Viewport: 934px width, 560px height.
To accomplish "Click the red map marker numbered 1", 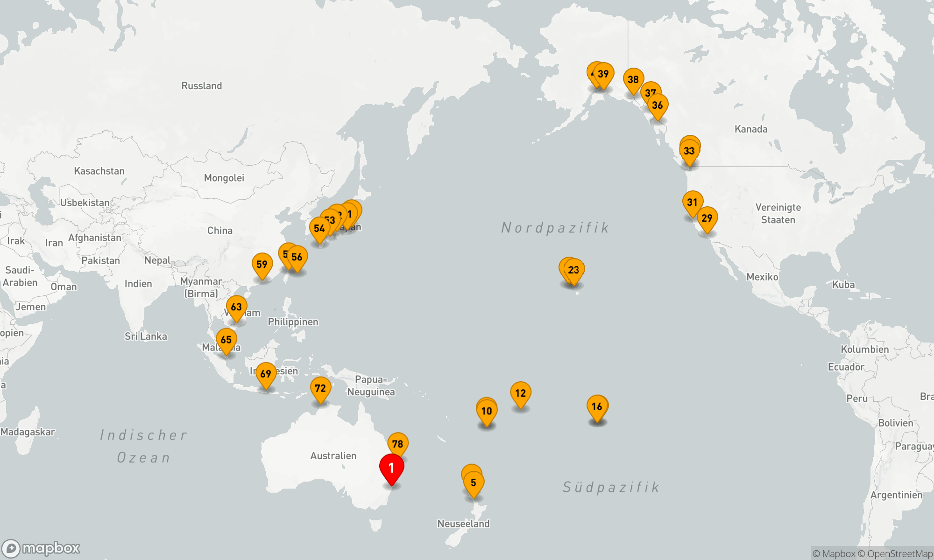I will pyautogui.click(x=391, y=468).
